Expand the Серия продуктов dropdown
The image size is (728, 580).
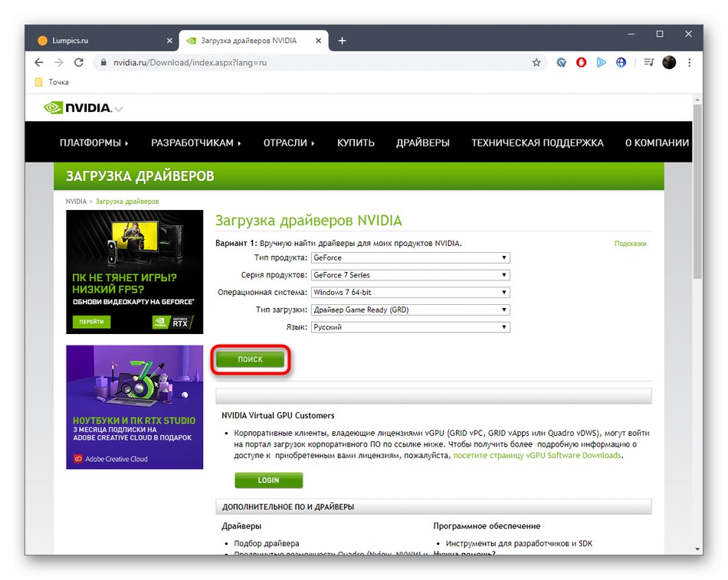pyautogui.click(x=411, y=275)
